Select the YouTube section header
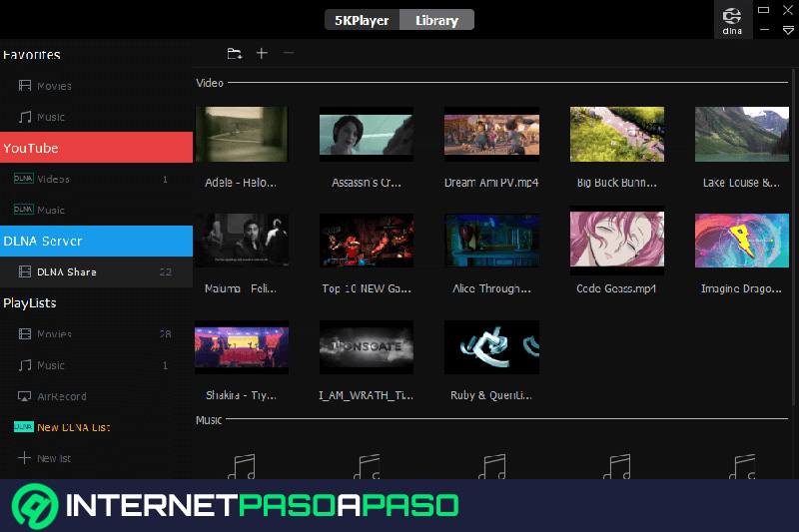The height and width of the screenshot is (532, 799). click(96, 148)
